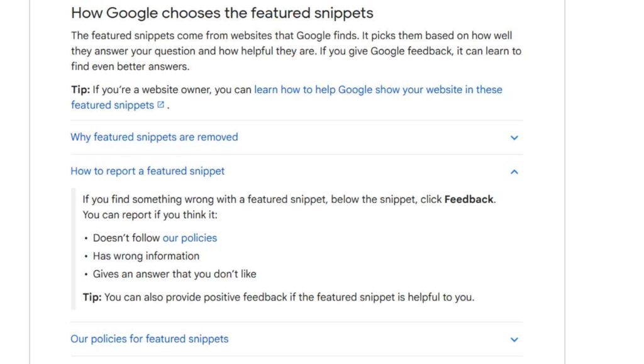The image size is (644, 364).
Task: Click the "Doesn't follow" bullet text
Action: click(126, 238)
